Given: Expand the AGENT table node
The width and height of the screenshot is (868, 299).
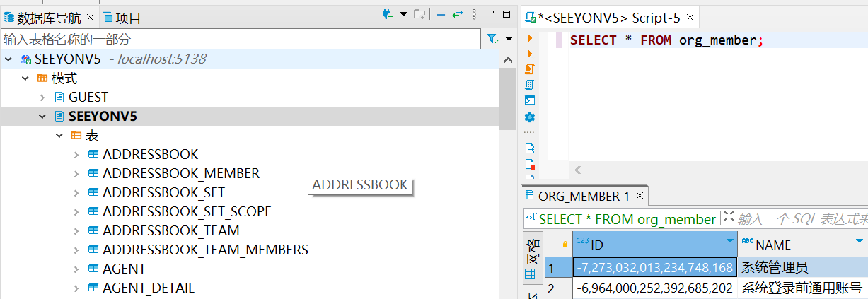Looking at the screenshot, I should coord(76,269).
